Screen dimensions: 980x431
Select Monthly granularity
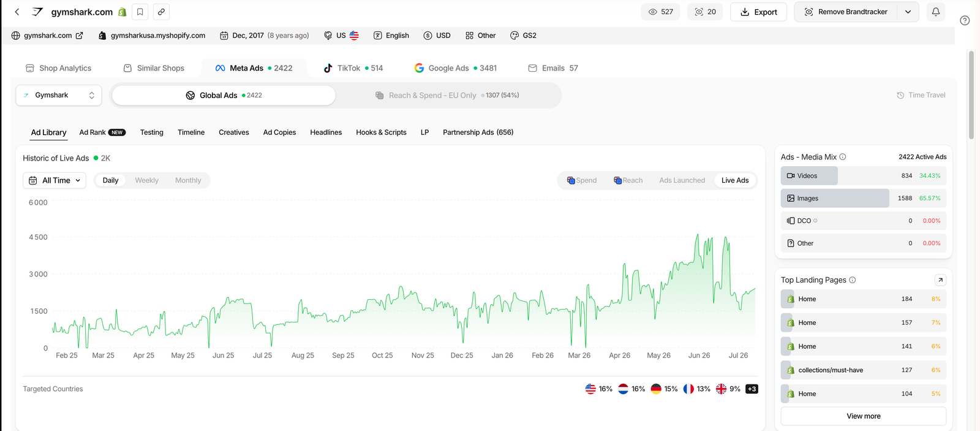(188, 180)
